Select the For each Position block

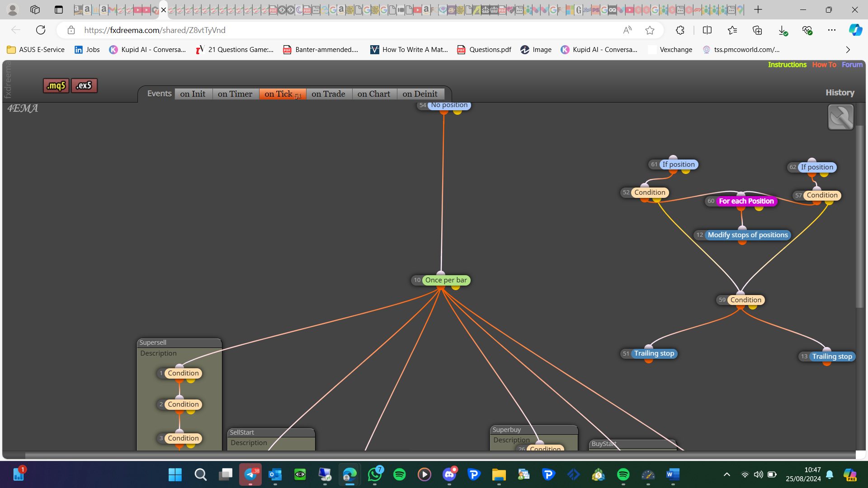pos(746,201)
